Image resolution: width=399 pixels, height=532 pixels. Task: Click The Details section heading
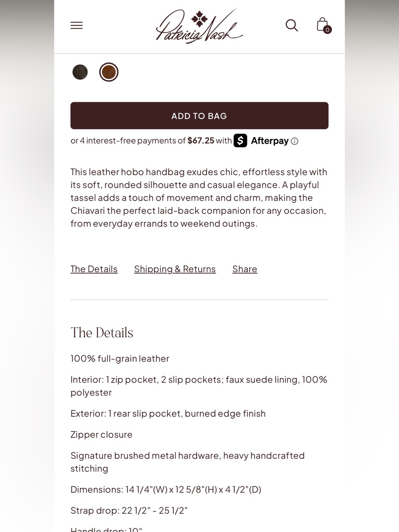click(x=102, y=332)
